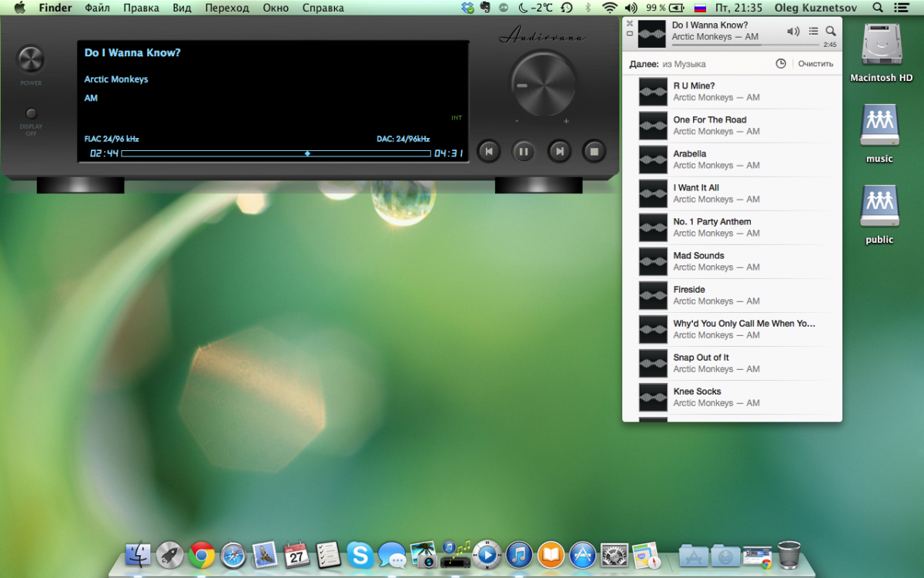Open the Вид menu
This screenshot has height=578, width=924.
click(182, 8)
